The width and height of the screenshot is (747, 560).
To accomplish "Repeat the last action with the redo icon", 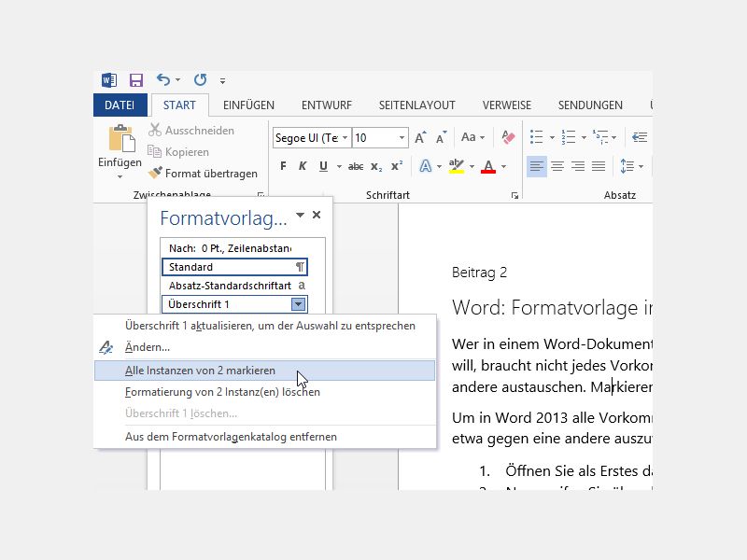I will pyautogui.click(x=201, y=80).
